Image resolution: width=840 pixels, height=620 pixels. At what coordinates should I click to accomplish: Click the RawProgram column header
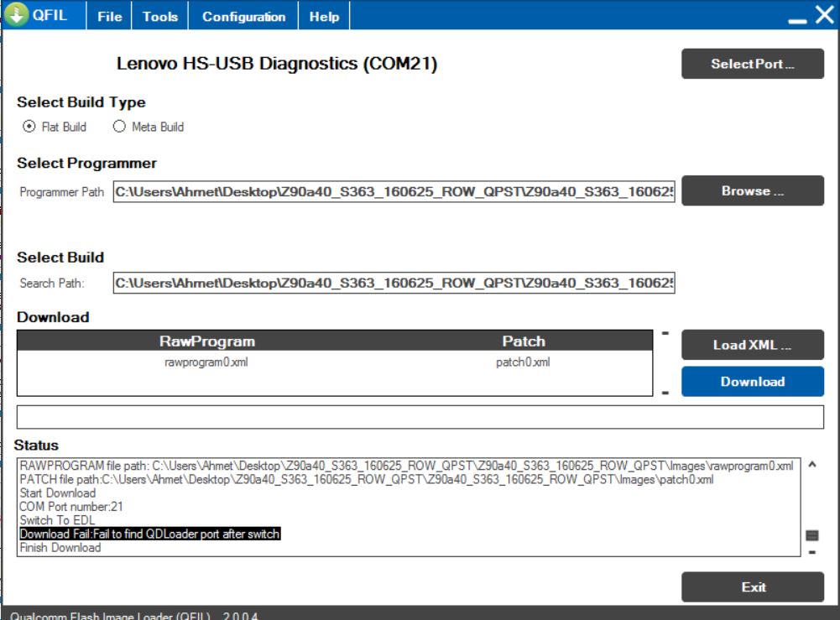point(206,341)
